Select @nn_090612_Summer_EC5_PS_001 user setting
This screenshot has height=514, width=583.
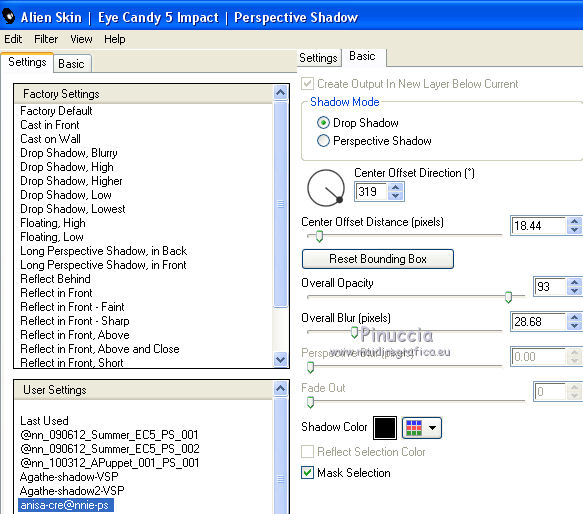pyautogui.click(x=109, y=435)
